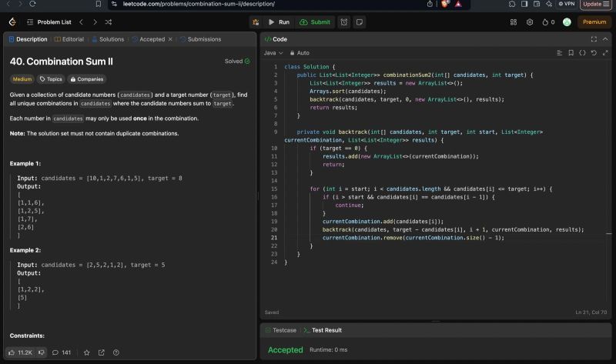Open the layout grid icon in top bar

(513, 22)
